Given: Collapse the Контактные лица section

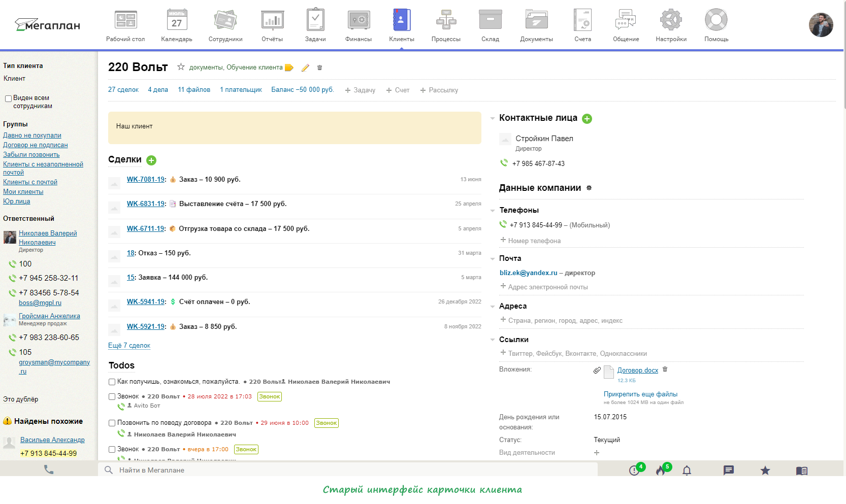Looking at the screenshot, I should click(x=493, y=118).
